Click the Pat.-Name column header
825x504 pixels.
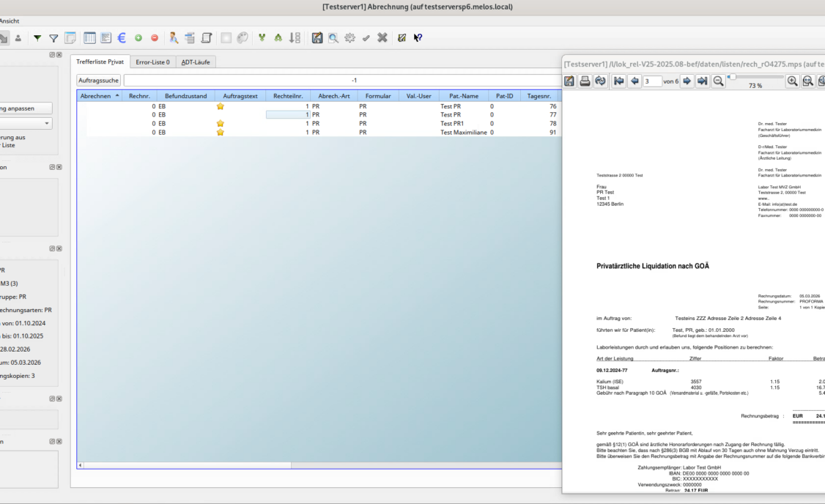click(x=459, y=96)
